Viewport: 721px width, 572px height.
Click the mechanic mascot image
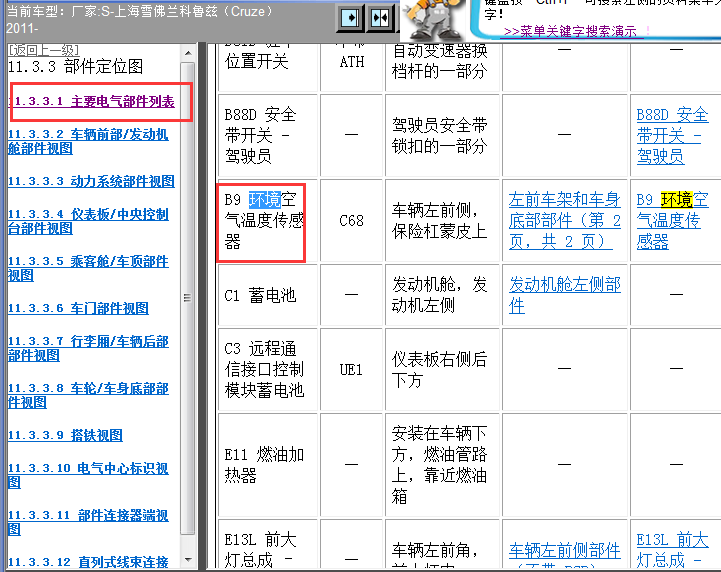(x=434, y=20)
